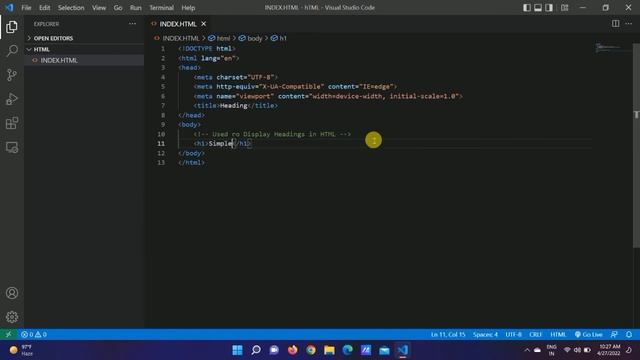
Task: Change end of line sequence CRLF
Action: (x=535, y=334)
